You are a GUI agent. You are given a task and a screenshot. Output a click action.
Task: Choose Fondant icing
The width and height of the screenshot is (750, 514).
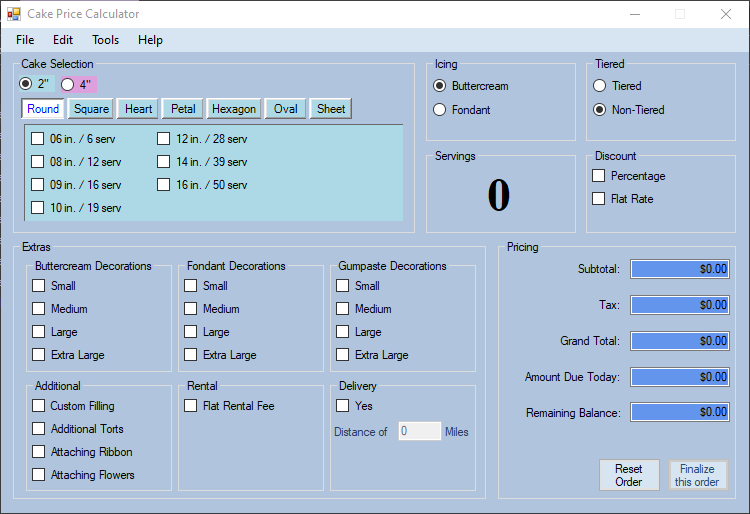(439, 110)
